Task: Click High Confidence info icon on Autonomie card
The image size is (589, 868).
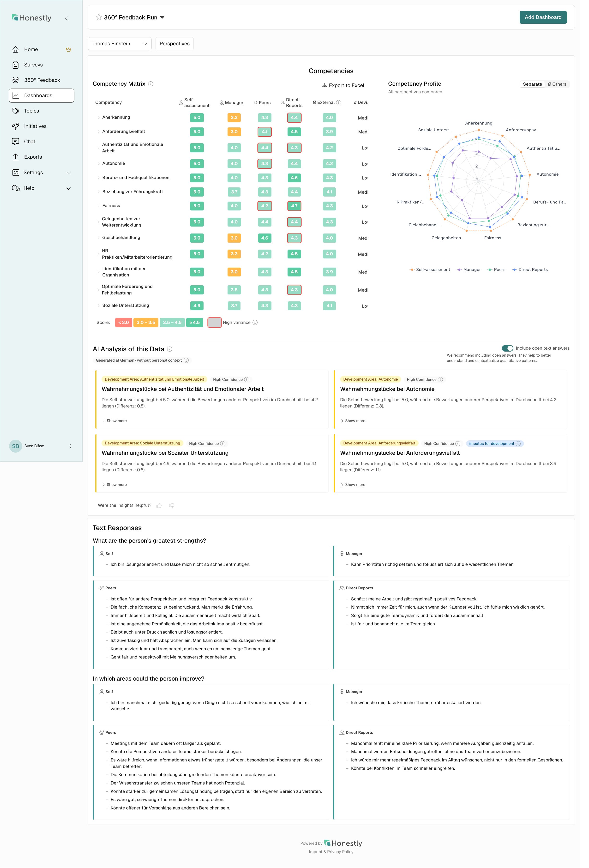Action: pos(440,380)
